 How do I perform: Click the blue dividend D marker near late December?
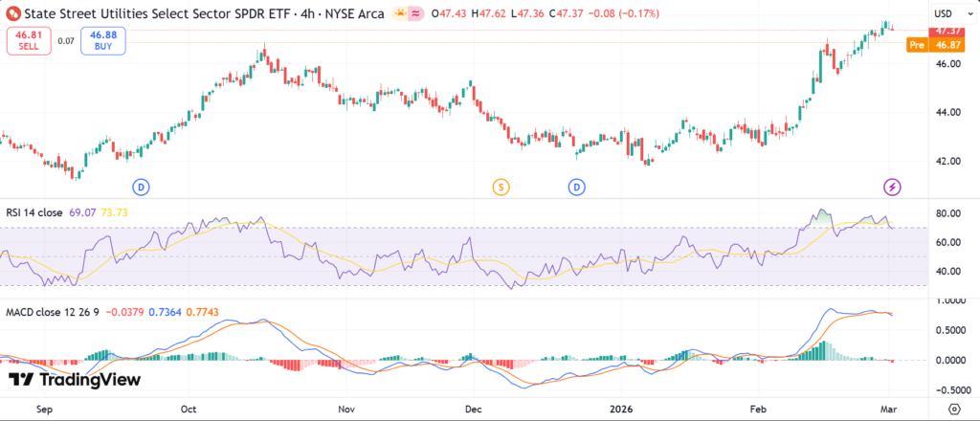(x=576, y=187)
